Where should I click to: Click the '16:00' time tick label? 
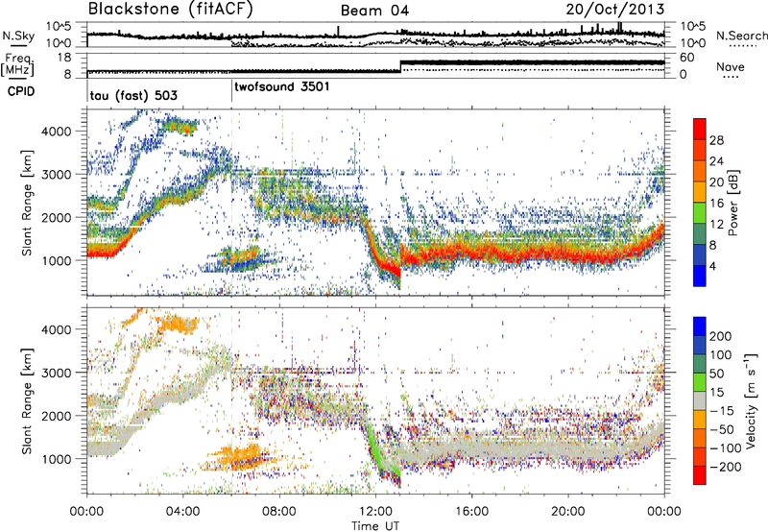coord(471,512)
